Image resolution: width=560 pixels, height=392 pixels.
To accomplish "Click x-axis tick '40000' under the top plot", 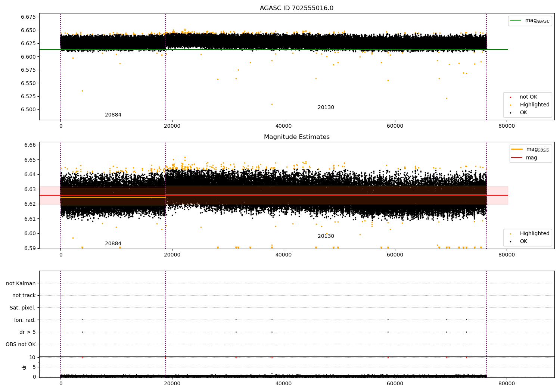I will pos(283,126).
